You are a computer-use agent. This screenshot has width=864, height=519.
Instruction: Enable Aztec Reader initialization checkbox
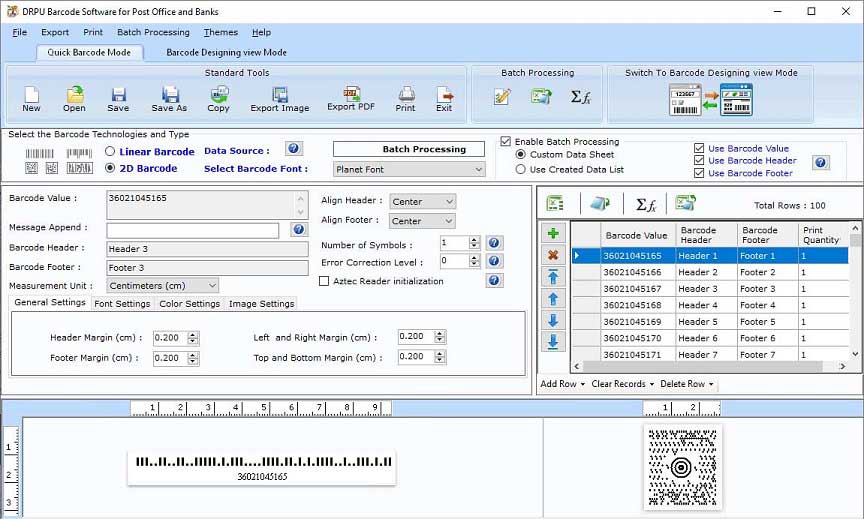(x=324, y=281)
